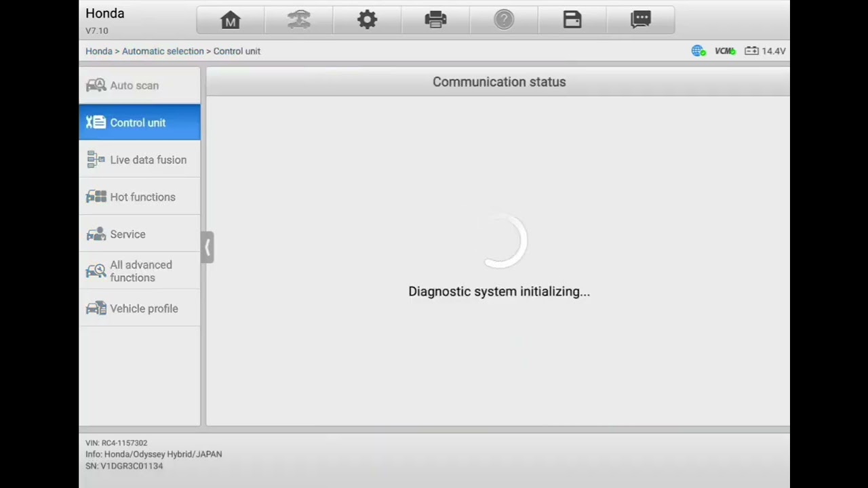Click the save floppy disk icon
This screenshot has width=868, height=488.
tap(572, 20)
